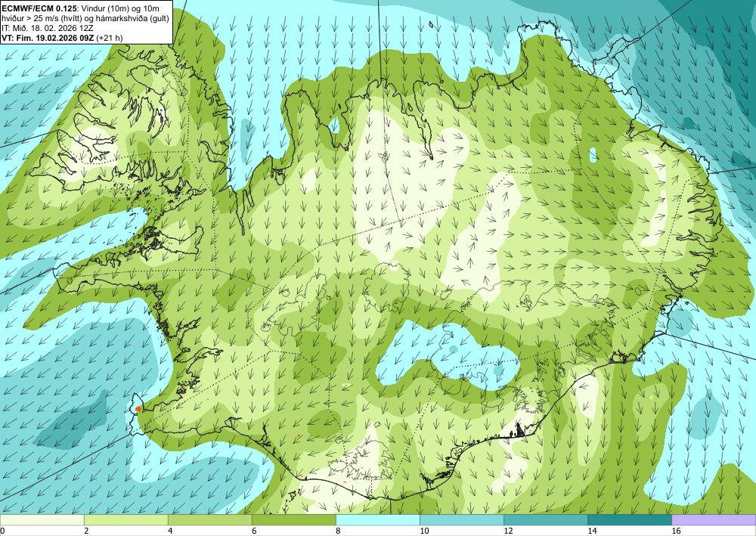
Task: Click the 10–12 m/s turquoise legend swatch
Action: 462,520
